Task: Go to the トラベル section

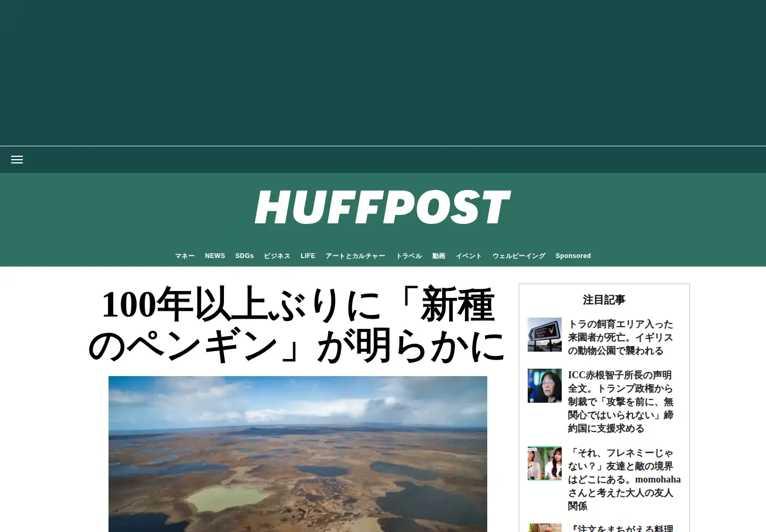Action: click(409, 256)
